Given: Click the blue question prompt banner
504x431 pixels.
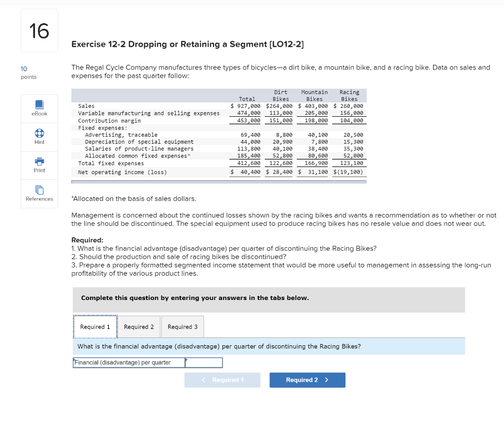Looking at the screenshot, I should click(x=269, y=346).
